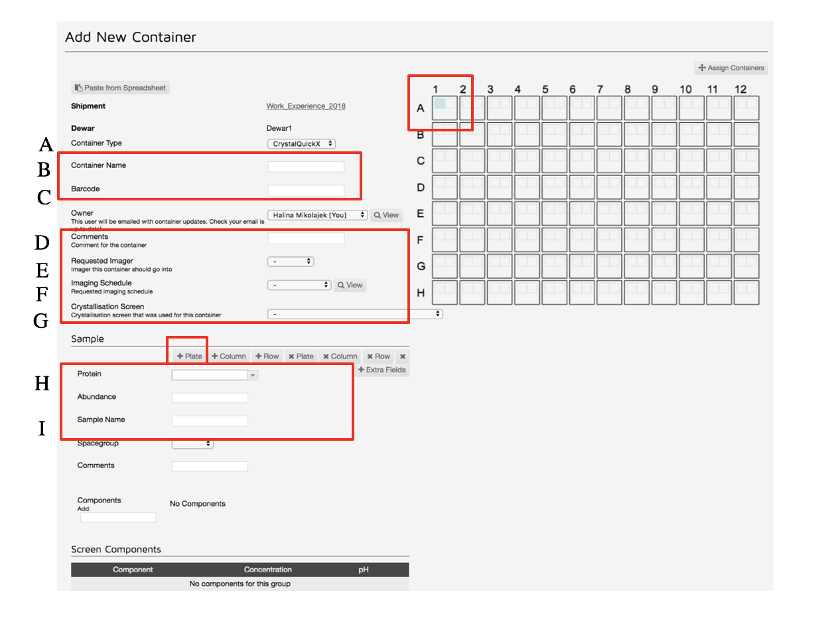
Task: Click the Assign Containers move icon
Action: click(730, 68)
